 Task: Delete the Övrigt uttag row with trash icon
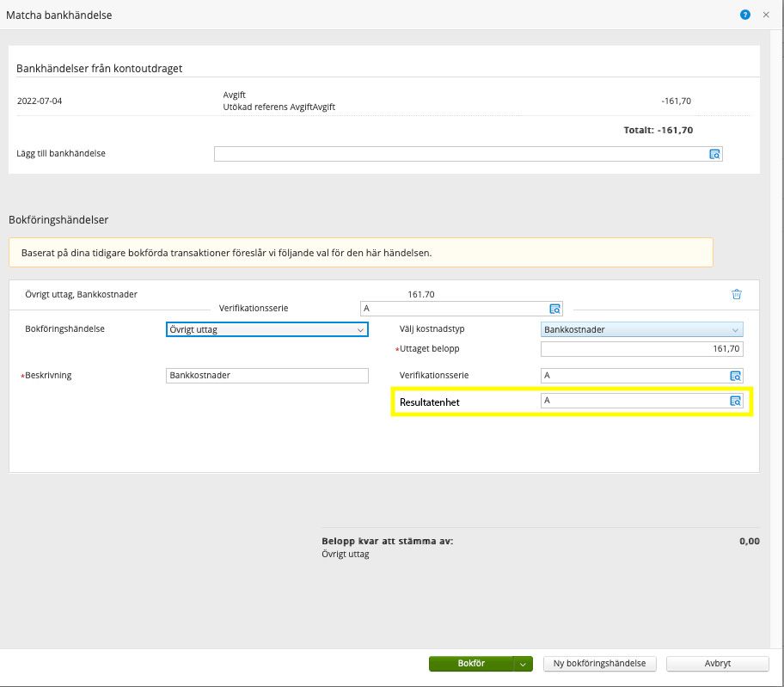737,294
